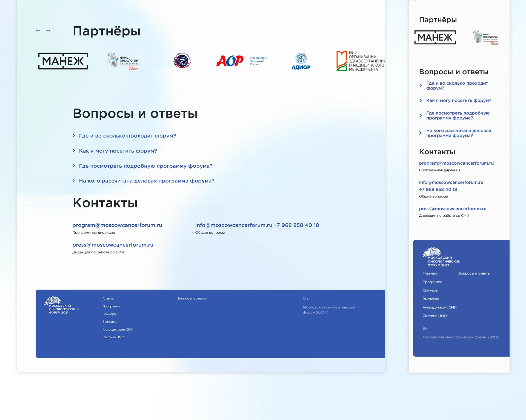
Task: Click the desktop 'Контакты' heading
Action: click(105, 203)
